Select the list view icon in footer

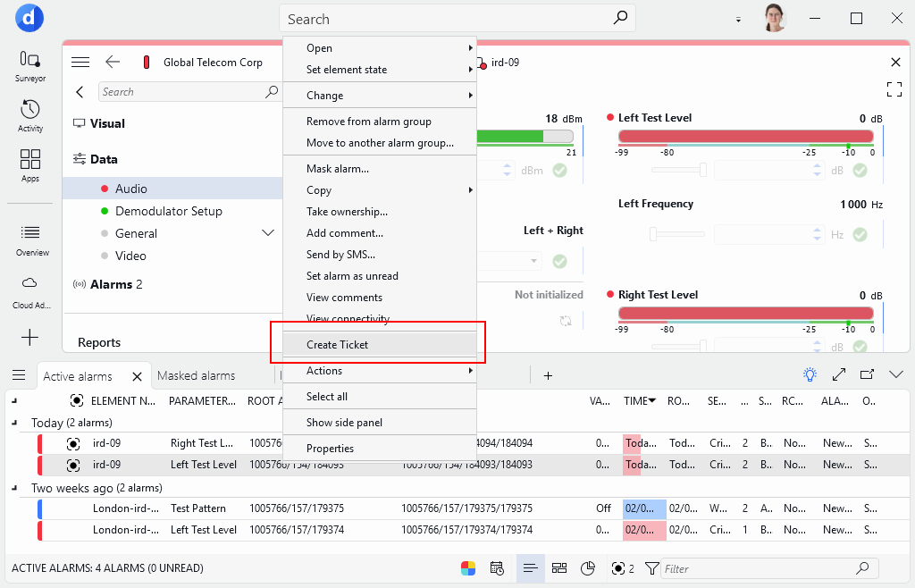530,568
